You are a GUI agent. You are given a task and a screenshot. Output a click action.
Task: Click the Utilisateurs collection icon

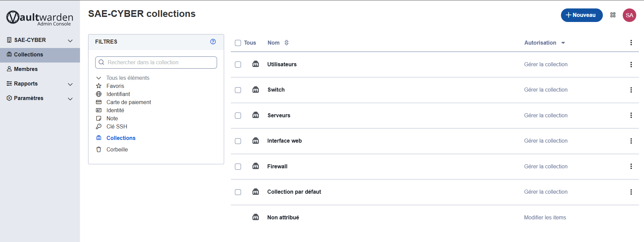pos(256,64)
